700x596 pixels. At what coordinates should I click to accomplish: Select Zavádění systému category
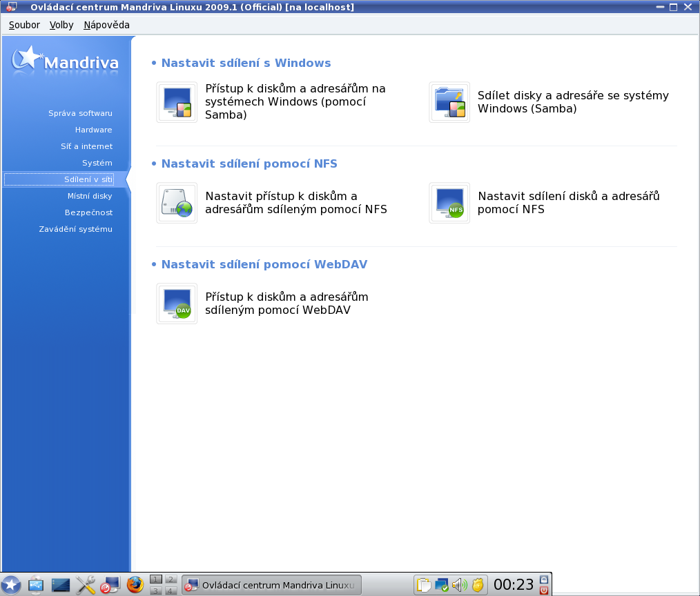pyautogui.click(x=75, y=229)
